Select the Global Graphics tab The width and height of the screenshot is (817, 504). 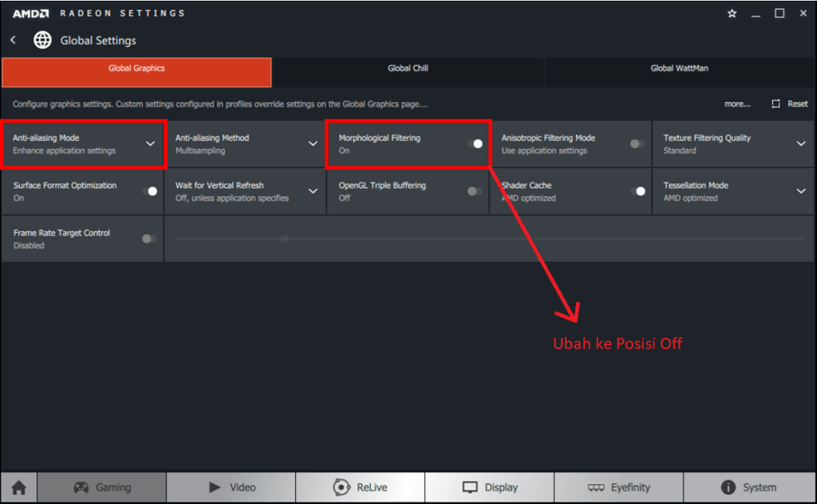coord(136,72)
